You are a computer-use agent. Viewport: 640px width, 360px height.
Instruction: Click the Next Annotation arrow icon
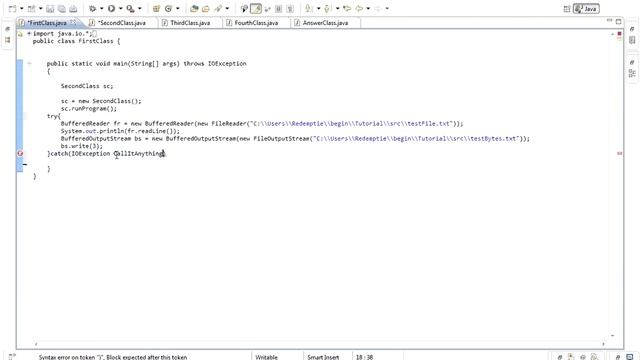tap(309, 9)
